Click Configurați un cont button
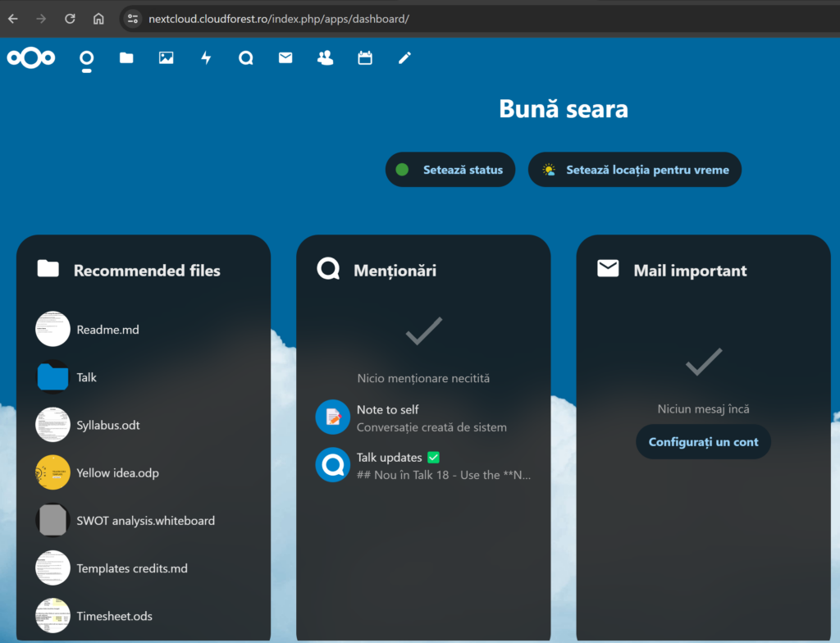Image resolution: width=840 pixels, height=643 pixels. pyautogui.click(x=703, y=442)
